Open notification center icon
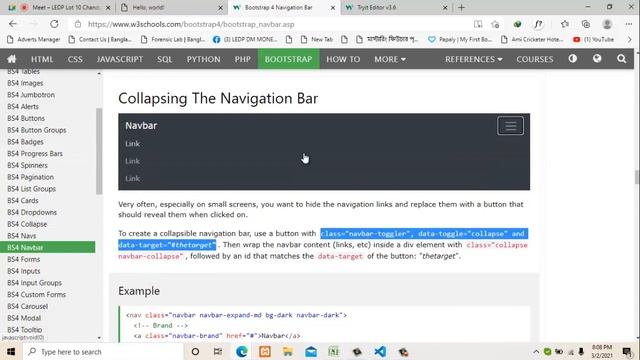The height and width of the screenshot is (360, 640). point(627,351)
